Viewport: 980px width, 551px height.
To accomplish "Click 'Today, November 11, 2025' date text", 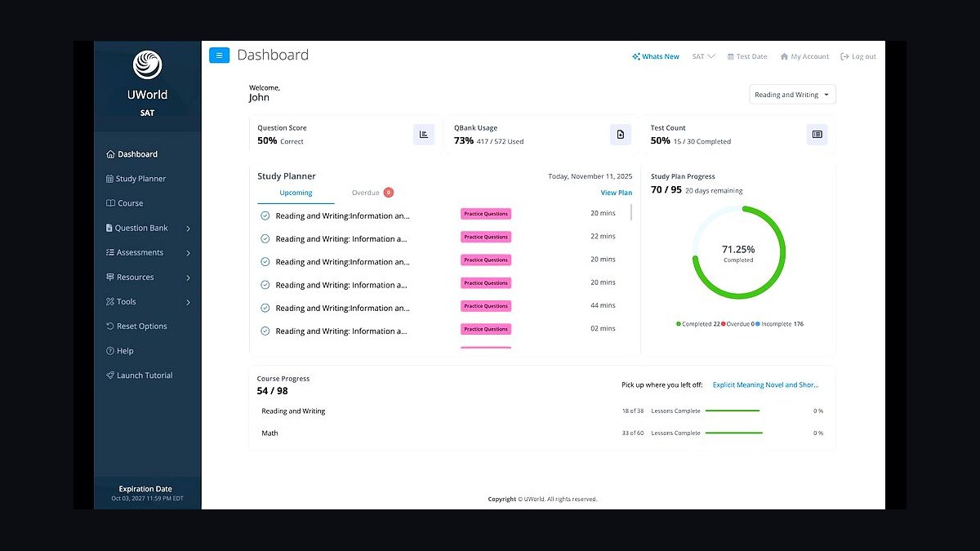I will 590,176.
